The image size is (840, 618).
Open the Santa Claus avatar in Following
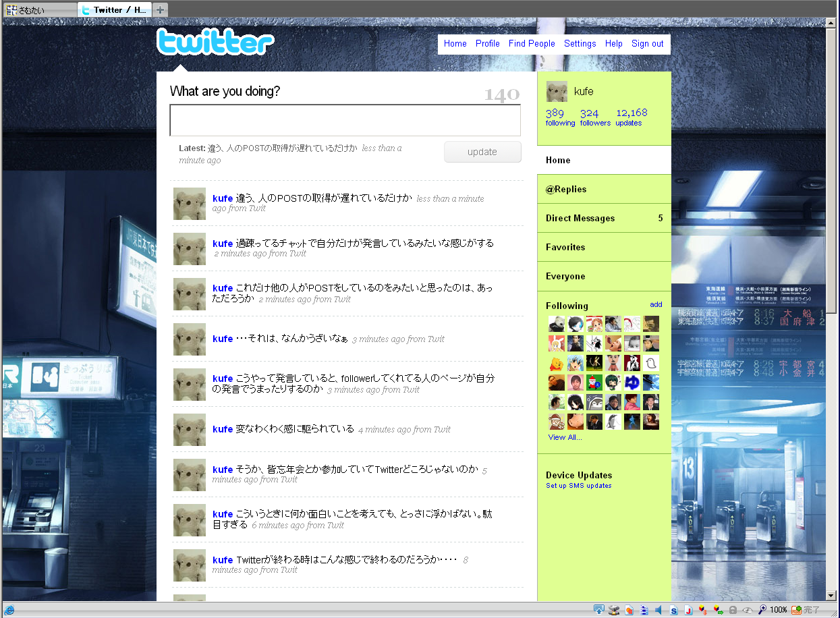[594, 383]
